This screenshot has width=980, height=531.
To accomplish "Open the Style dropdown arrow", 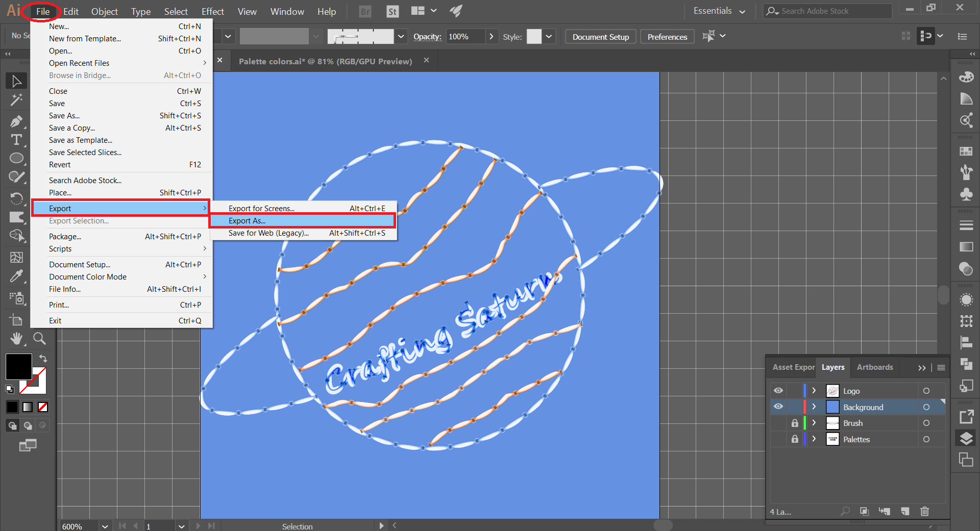I will point(549,36).
